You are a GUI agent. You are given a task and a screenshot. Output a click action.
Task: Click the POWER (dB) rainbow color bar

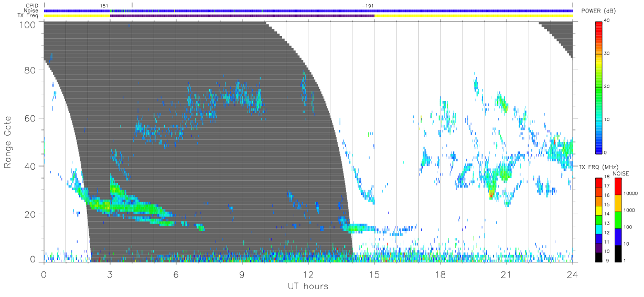[x=598, y=87]
